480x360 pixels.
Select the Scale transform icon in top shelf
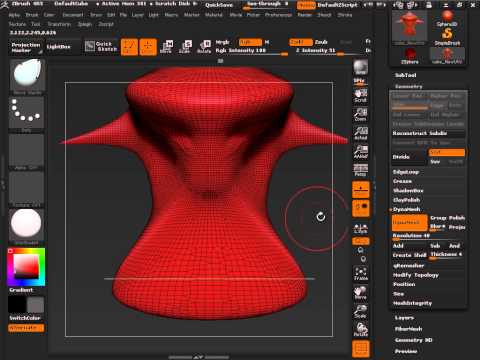click(185, 47)
